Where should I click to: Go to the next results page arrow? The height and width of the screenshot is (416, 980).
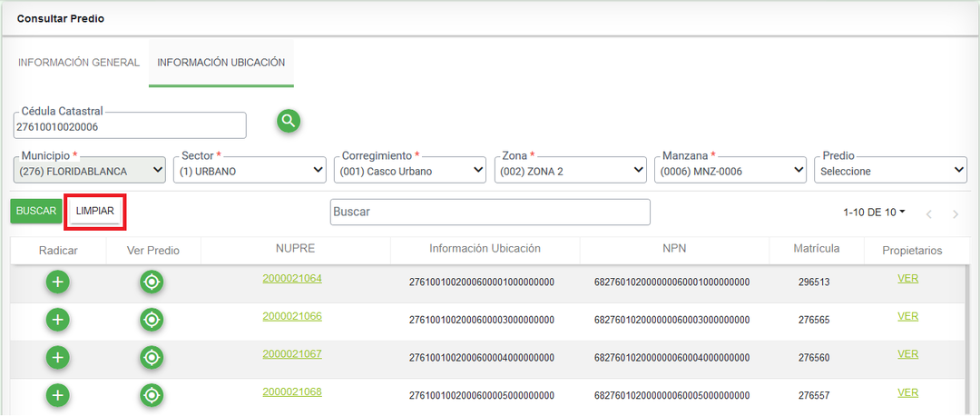[x=955, y=214]
